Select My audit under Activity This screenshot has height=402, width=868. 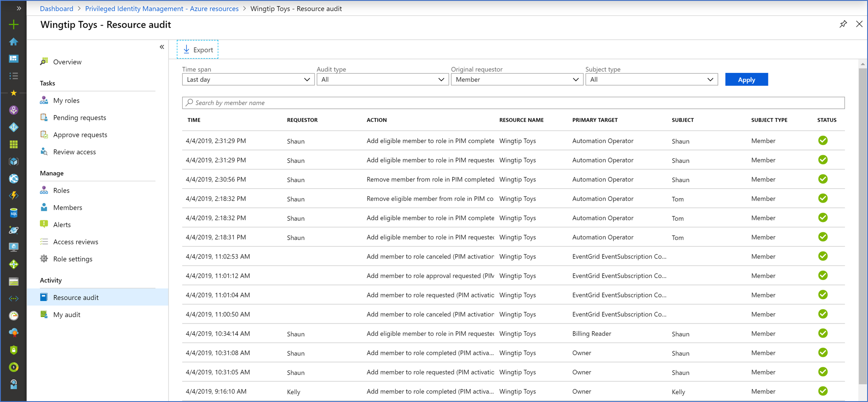click(x=66, y=314)
